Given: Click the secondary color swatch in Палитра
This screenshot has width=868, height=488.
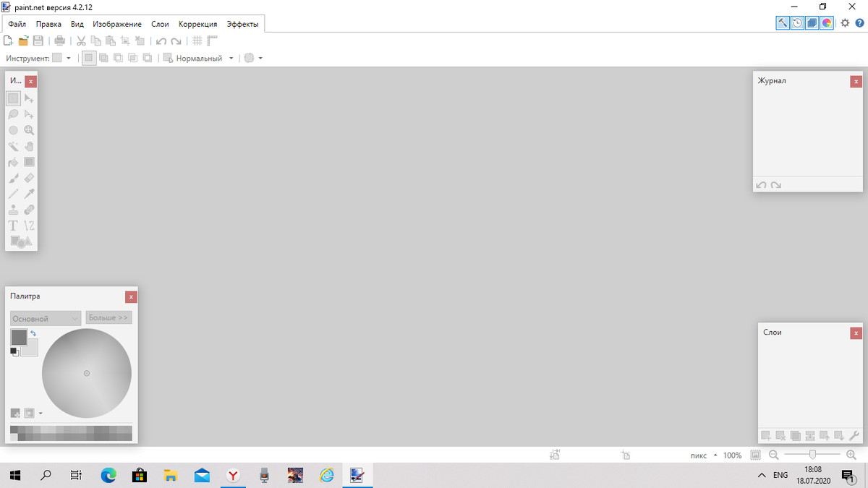Looking at the screenshot, I should [31, 350].
